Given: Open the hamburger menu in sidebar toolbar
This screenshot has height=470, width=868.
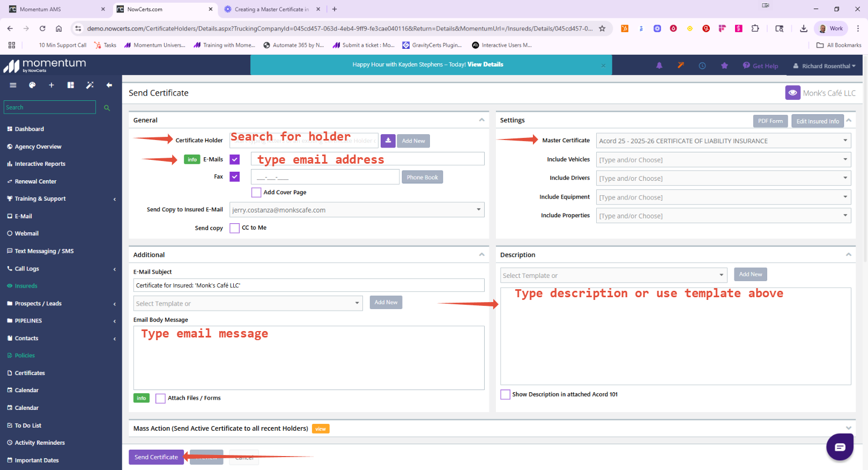Looking at the screenshot, I should pyautogui.click(x=13, y=85).
